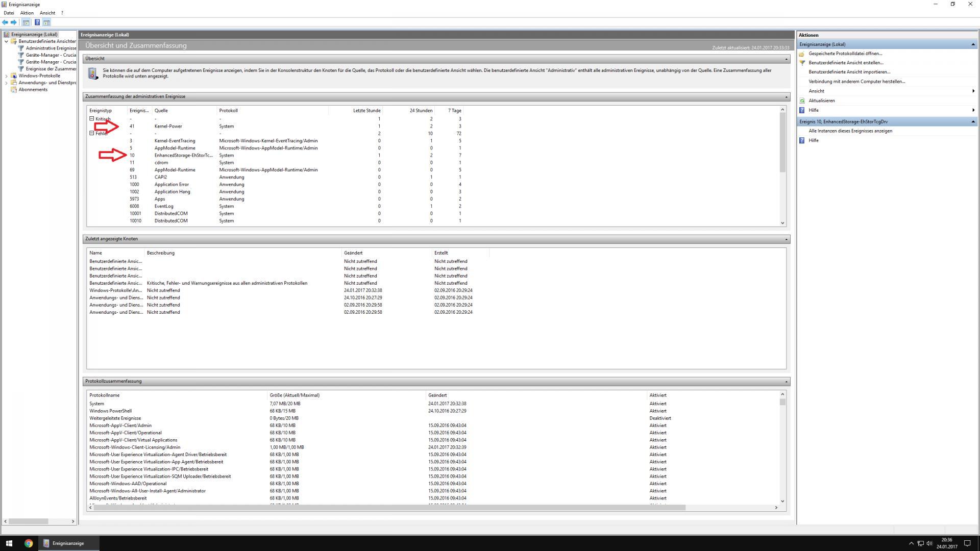Click Benutzerdefinierte Ansicht erstellen action

pyautogui.click(x=845, y=63)
